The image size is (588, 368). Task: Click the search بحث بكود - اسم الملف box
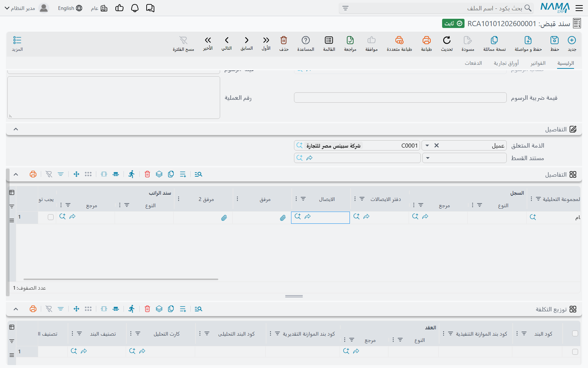point(436,8)
